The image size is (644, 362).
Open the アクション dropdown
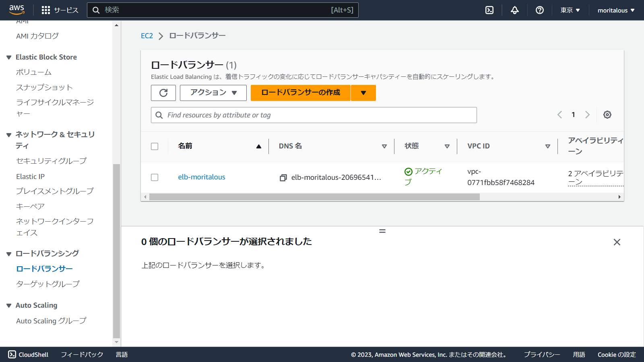click(213, 93)
